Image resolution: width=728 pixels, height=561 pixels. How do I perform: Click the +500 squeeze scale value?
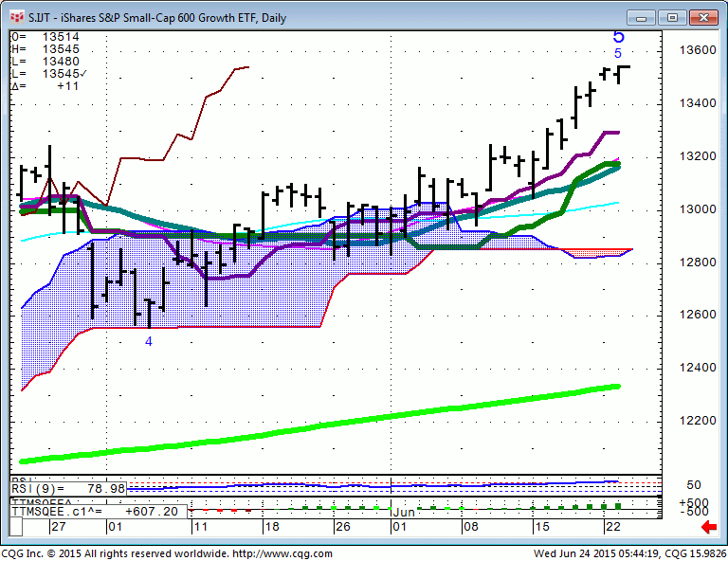(694, 503)
